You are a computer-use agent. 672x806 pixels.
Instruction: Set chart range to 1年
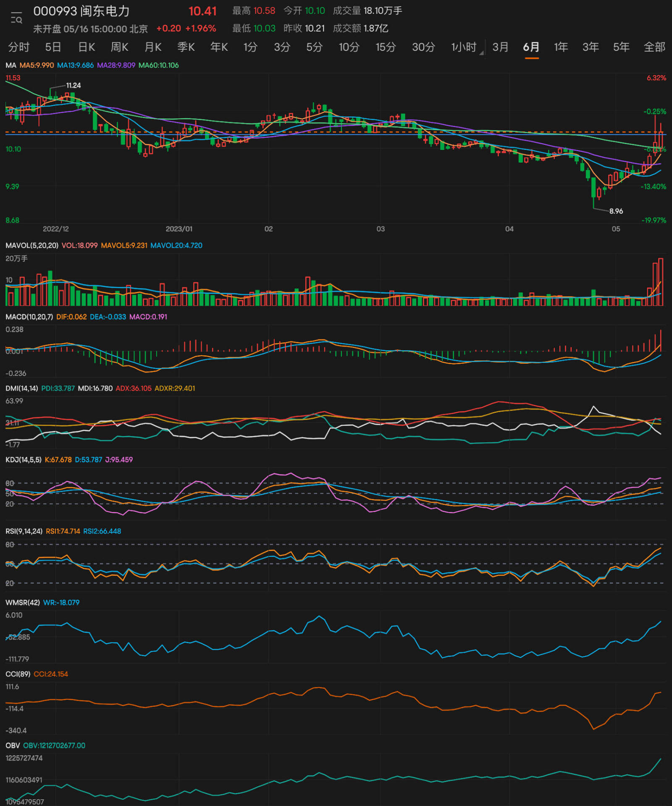[561, 47]
